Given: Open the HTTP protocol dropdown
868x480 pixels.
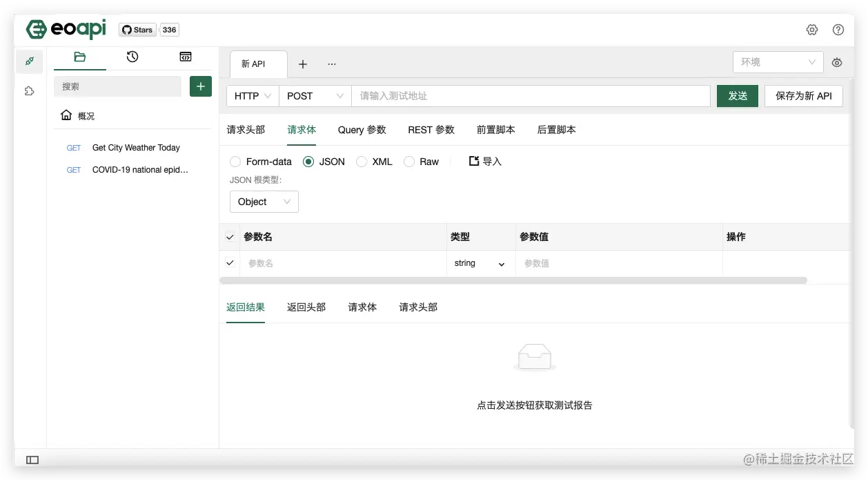Looking at the screenshot, I should pyautogui.click(x=253, y=96).
